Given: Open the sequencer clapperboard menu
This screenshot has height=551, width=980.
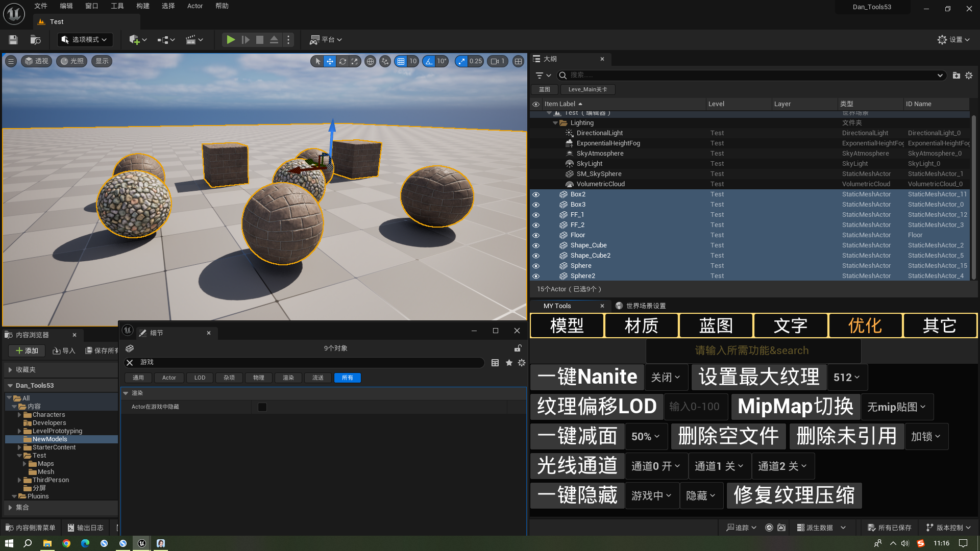Looking at the screenshot, I should pyautogui.click(x=194, y=40).
